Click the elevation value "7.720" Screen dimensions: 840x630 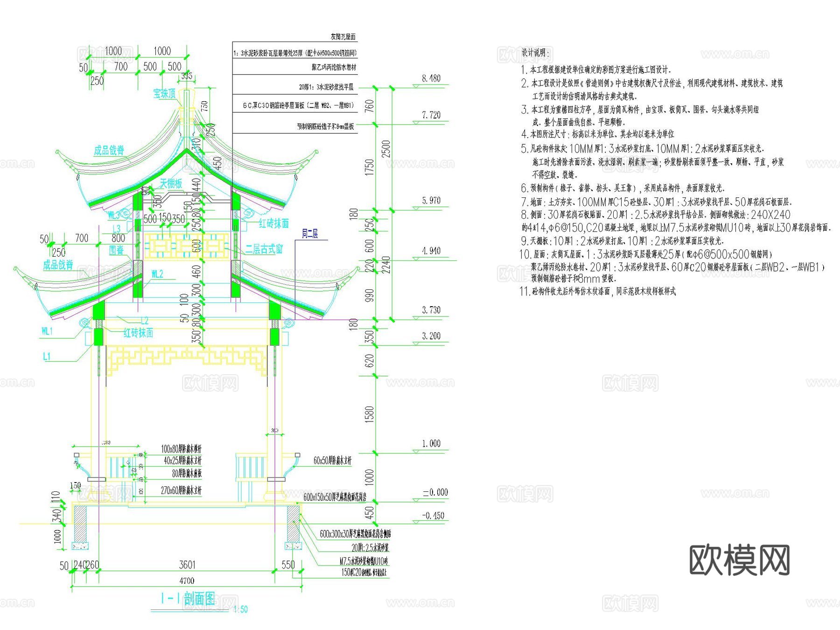click(x=431, y=115)
